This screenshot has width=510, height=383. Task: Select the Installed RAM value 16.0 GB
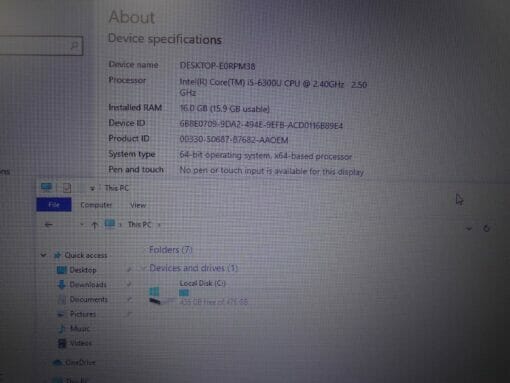coord(224,108)
